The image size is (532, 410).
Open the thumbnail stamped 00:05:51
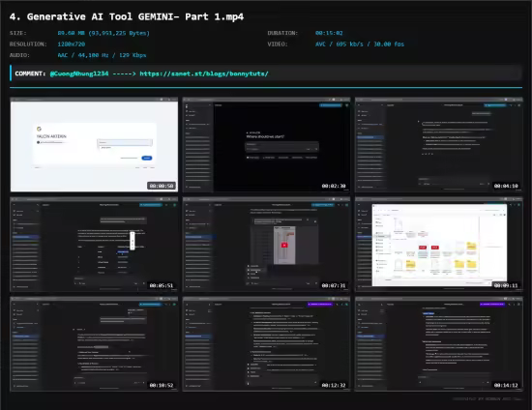[94, 245]
